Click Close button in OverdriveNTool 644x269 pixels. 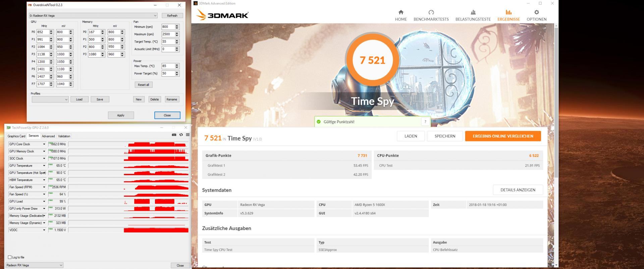click(167, 115)
